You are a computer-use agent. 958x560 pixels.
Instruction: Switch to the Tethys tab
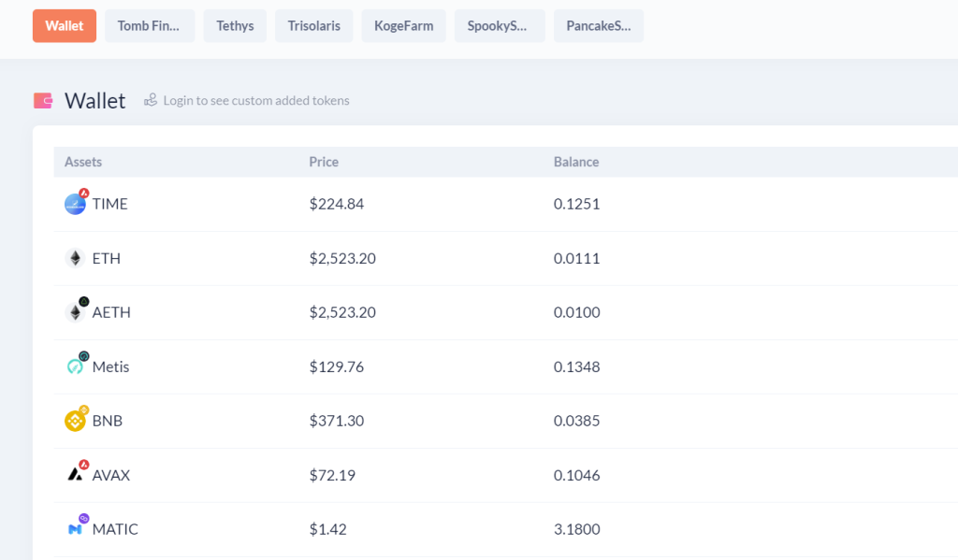click(235, 25)
